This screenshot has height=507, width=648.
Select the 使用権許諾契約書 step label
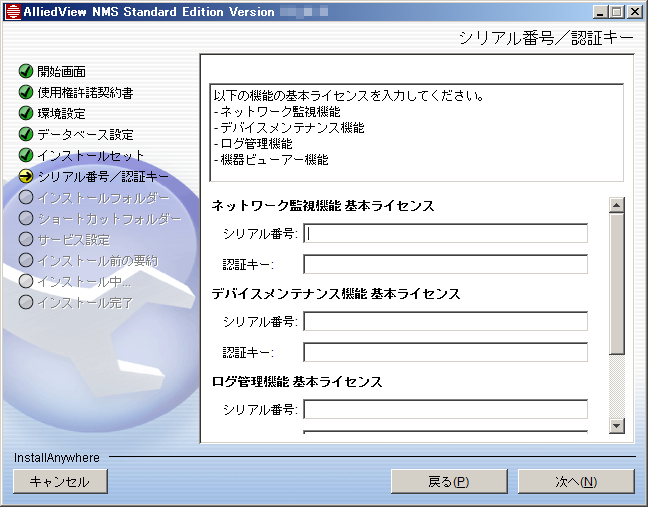[85, 93]
